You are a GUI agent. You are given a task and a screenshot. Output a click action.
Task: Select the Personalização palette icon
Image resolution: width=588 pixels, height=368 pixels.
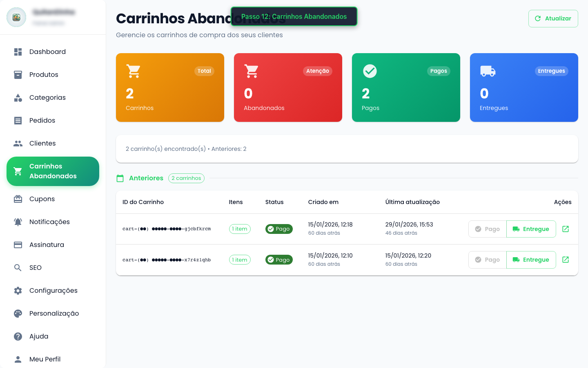18,313
